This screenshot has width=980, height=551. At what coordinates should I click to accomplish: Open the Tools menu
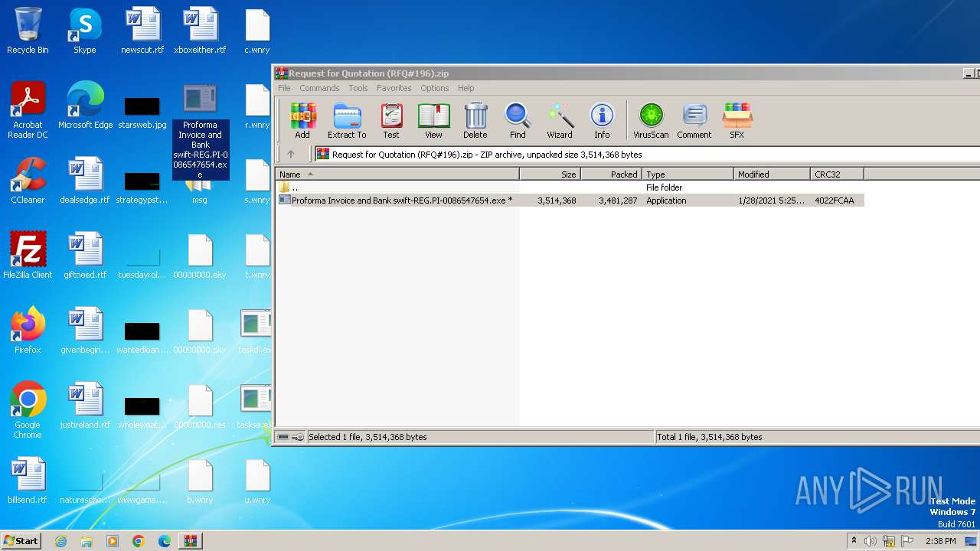[x=358, y=88]
